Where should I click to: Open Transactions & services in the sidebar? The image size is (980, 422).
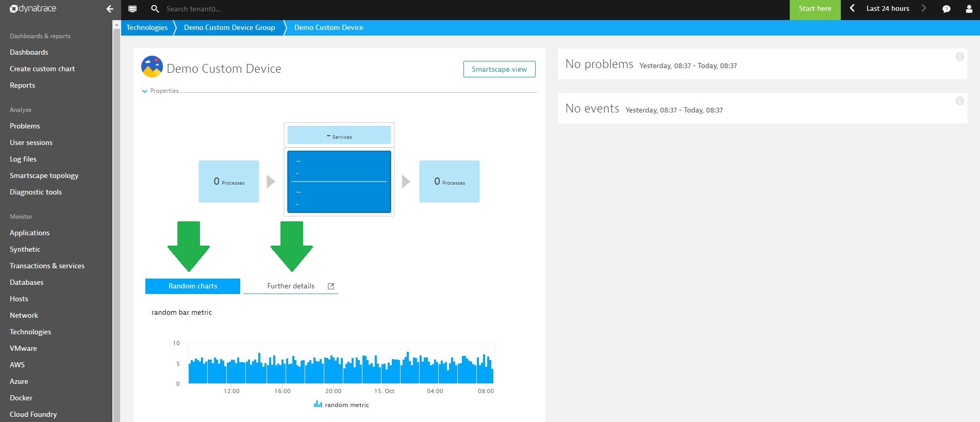[47, 266]
